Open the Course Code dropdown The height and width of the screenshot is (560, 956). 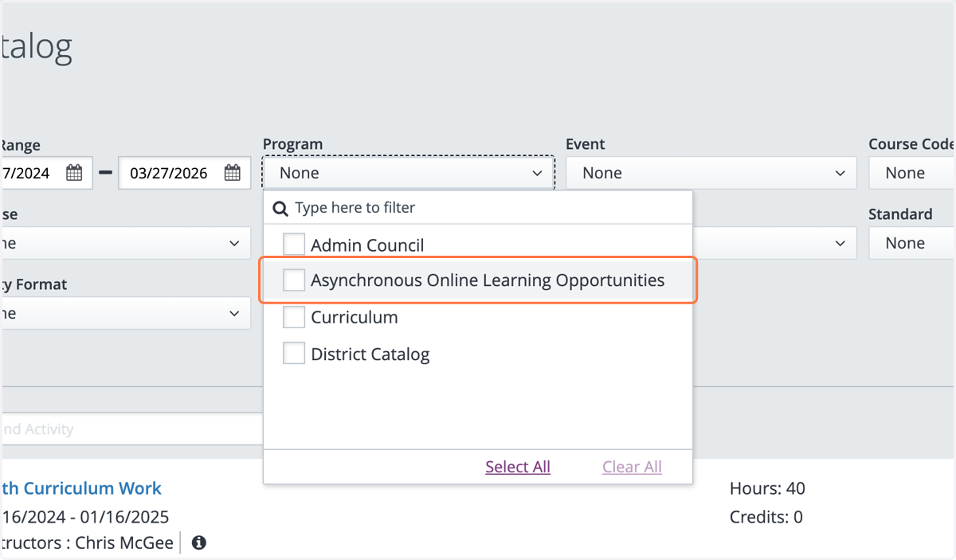point(912,173)
